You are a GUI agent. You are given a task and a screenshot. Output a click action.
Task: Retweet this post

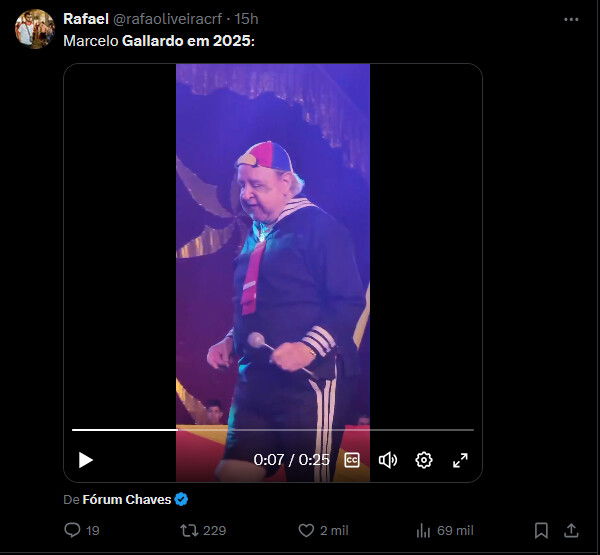pyautogui.click(x=186, y=530)
